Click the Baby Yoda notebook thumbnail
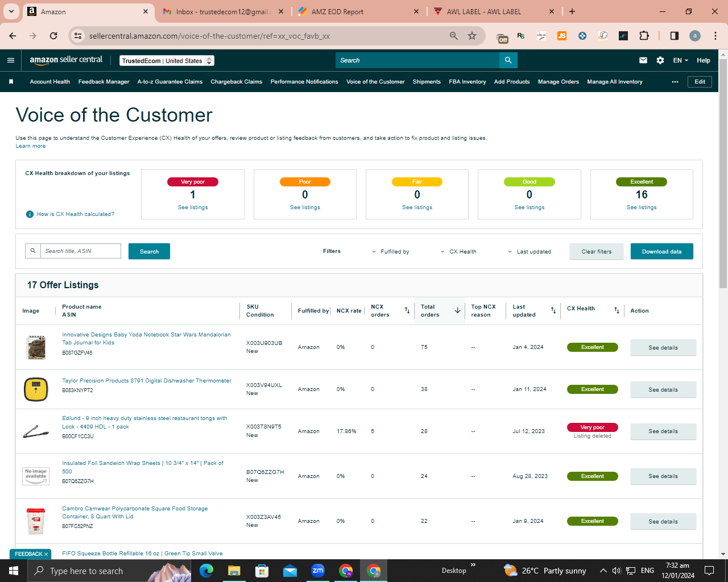Screen dimensions: 728x582 (36, 347)
